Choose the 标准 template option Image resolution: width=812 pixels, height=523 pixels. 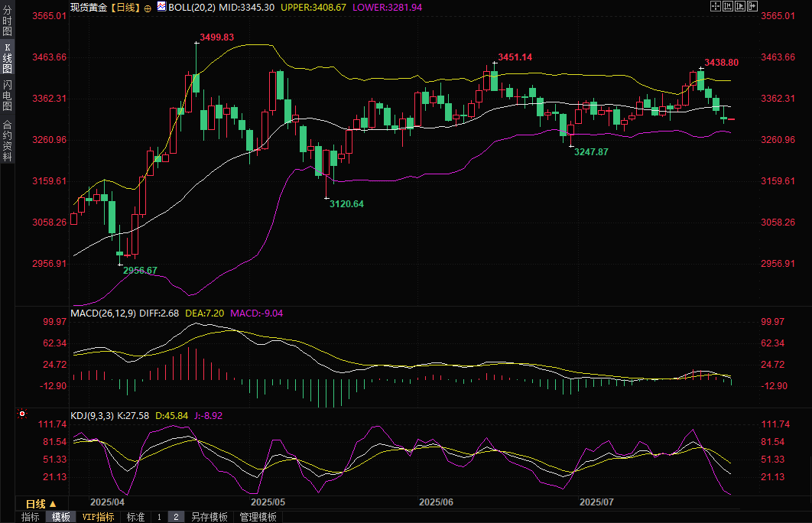[135, 517]
